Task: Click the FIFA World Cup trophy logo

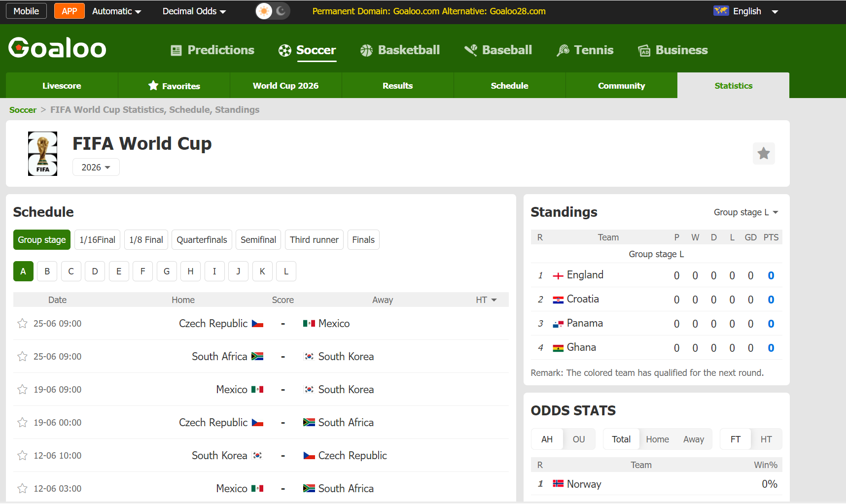Action: point(42,153)
